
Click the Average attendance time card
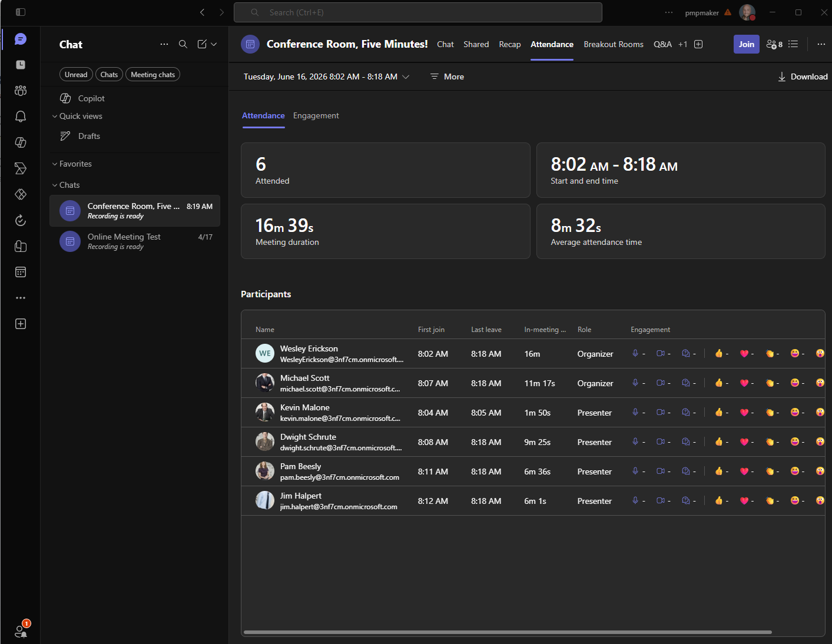click(681, 231)
